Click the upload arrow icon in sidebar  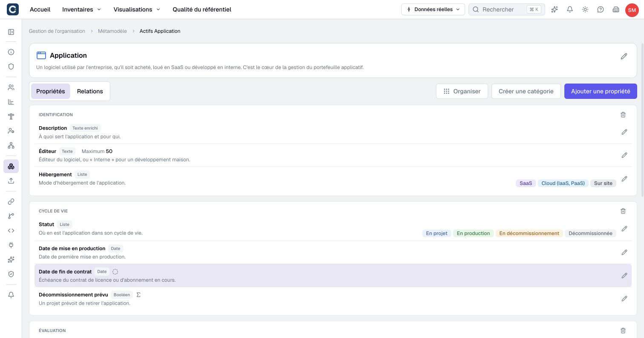(11, 181)
